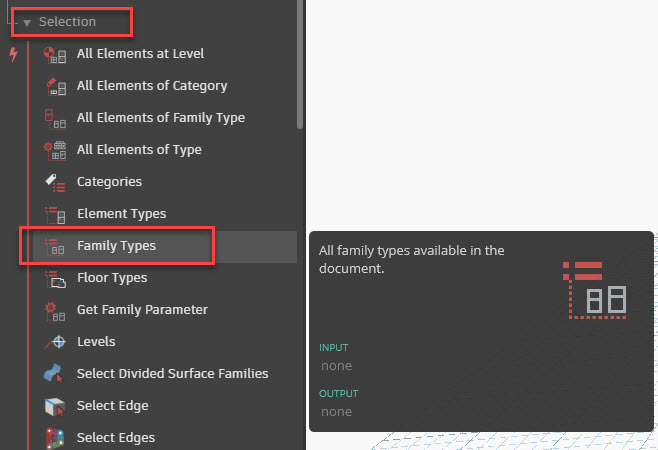This screenshot has width=658, height=450.
Task: Click the All Elements of Category icon
Action: [55, 86]
